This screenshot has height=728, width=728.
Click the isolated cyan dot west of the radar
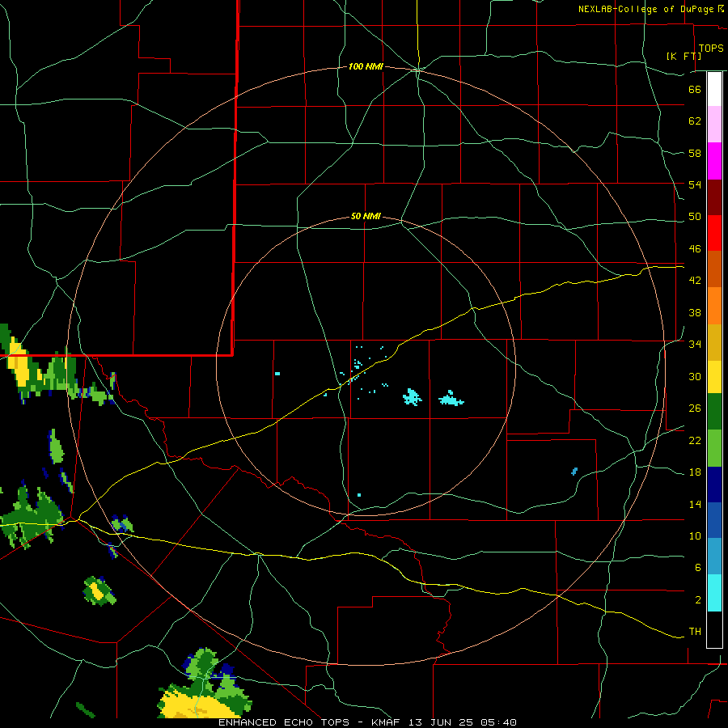[277, 373]
